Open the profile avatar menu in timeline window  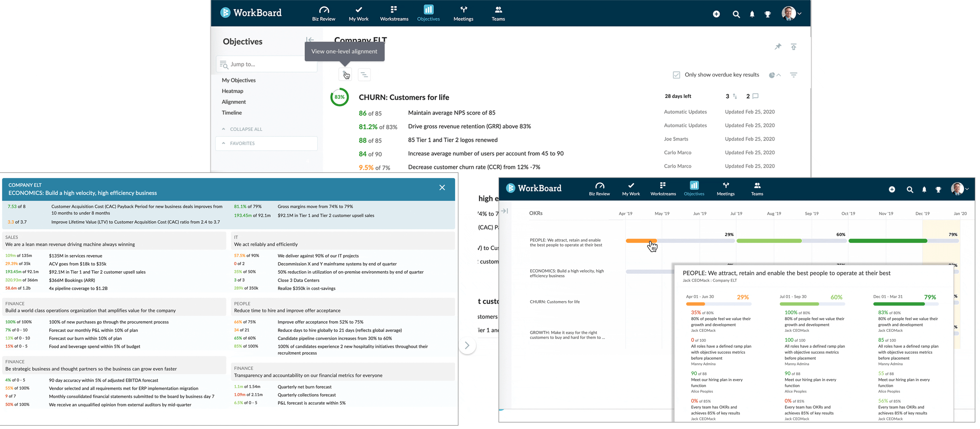[x=960, y=189]
